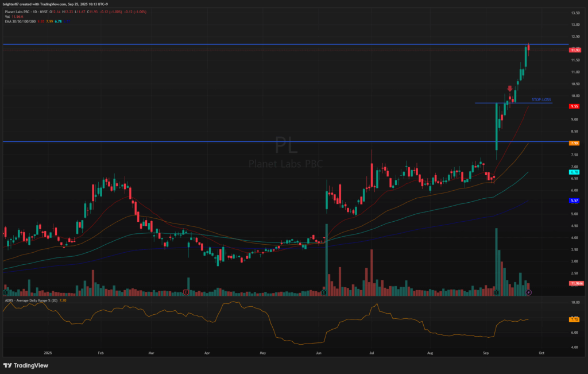Open the red earnings marker in late March
Screen dimensions: 588x374
[x=186, y=292]
